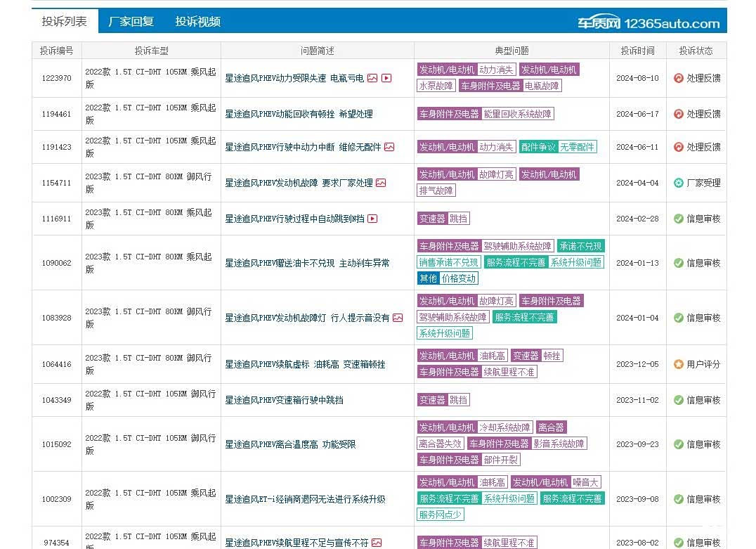The width and height of the screenshot is (756, 549).
Task: Click the image icon on complaint 1223970
Action: click(x=372, y=78)
